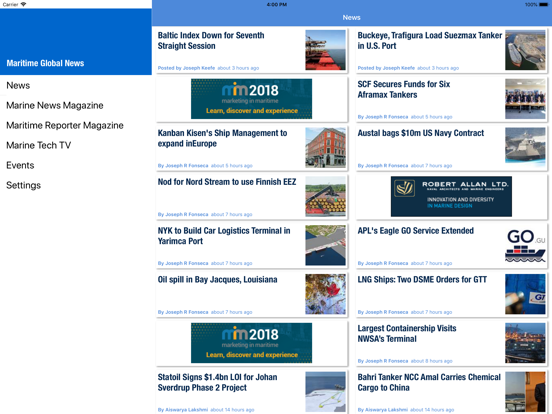552x414 pixels.
Task: Click 'By Aiswarya Lakshmi' under Statoil article
Action: [x=183, y=410]
